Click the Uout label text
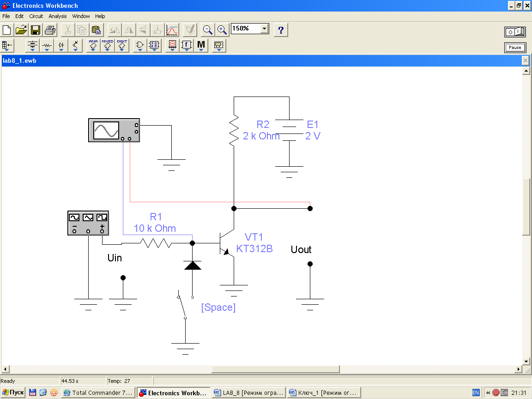The height and width of the screenshot is (399, 532). [x=301, y=250]
